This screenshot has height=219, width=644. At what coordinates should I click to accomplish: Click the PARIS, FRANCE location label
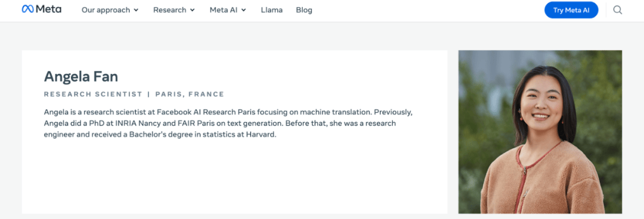[190, 95]
